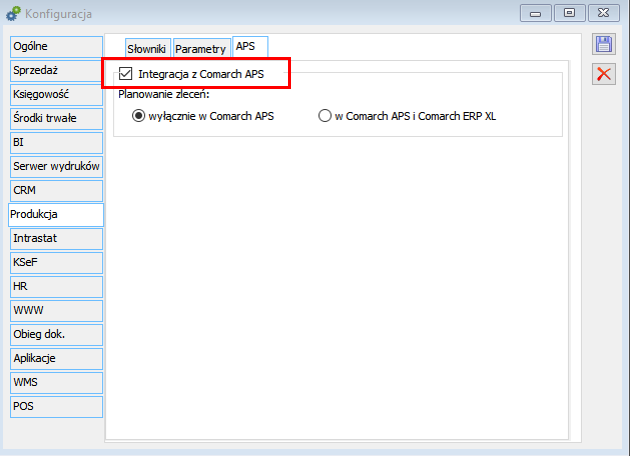
Task: Select the WWW section
Action: (56, 311)
